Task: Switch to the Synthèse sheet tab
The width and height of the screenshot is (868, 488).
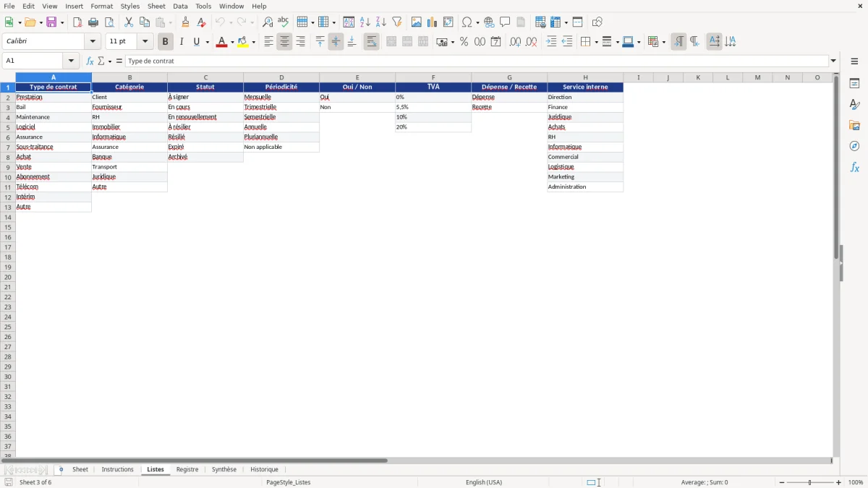Action: [x=224, y=469]
